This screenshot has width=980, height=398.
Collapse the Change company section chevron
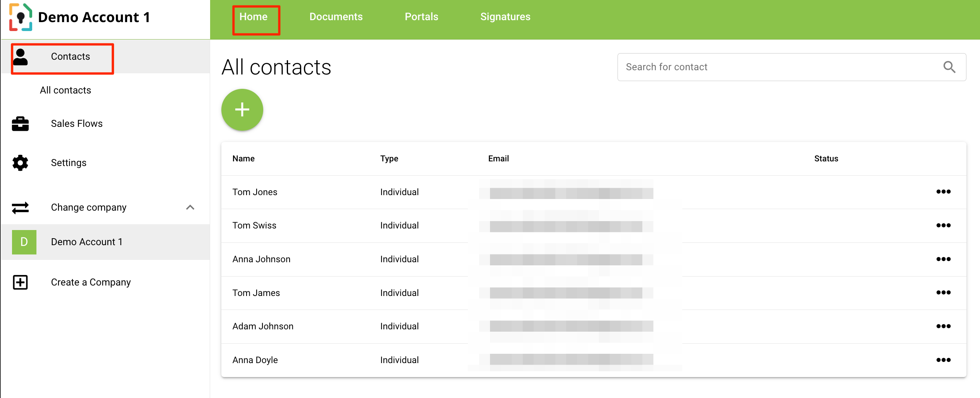pyautogui.click(x=190, y=208)
